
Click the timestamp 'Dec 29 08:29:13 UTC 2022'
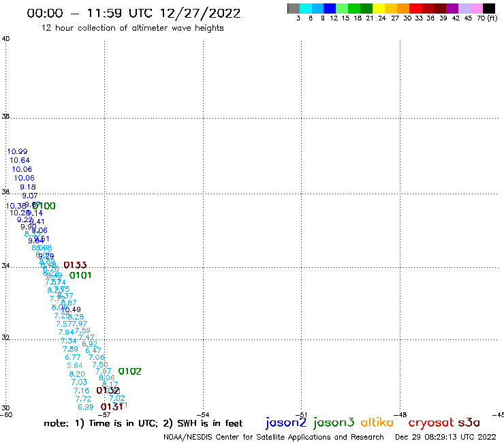tap(445, 437)
